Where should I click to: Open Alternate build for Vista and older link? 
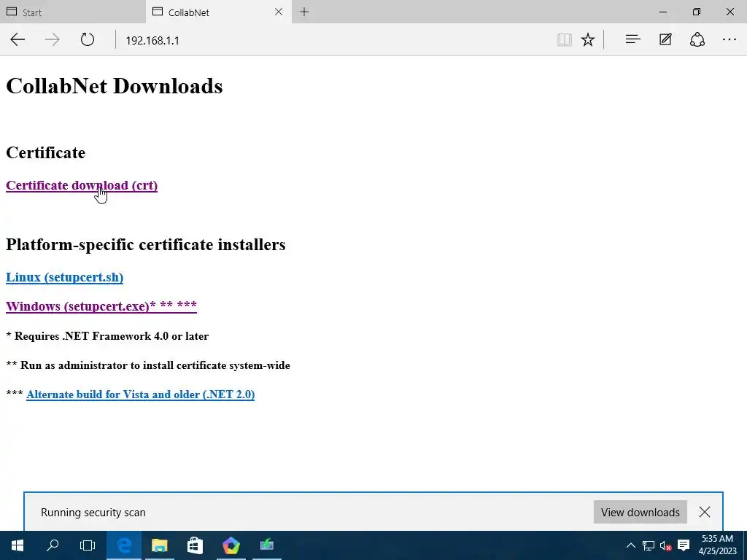coord(141,394)
